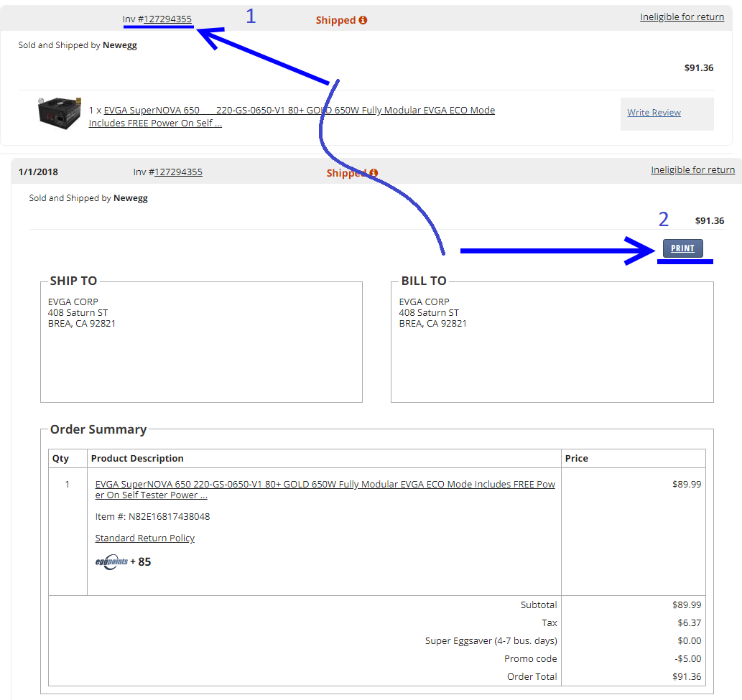Screen dimensions: 742x700
Task: Open top Ineligible for return link
Action: pos(682,17)
